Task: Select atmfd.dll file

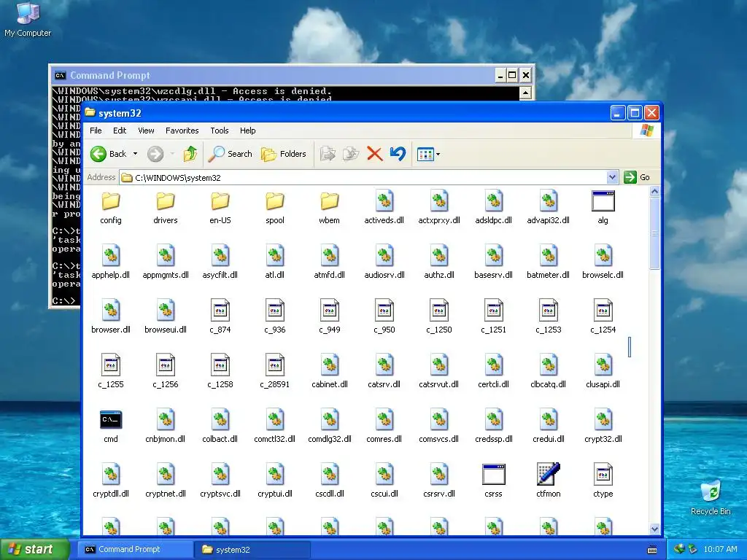Action: click(329, 262)
